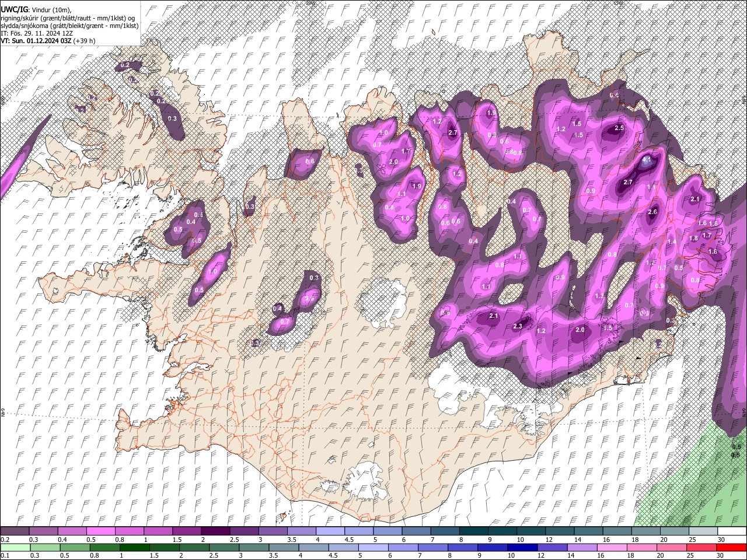
Task: Pick the palest green 0.1 swatch in rain scale
Action: pyautogui.click(x=15, y=547)
